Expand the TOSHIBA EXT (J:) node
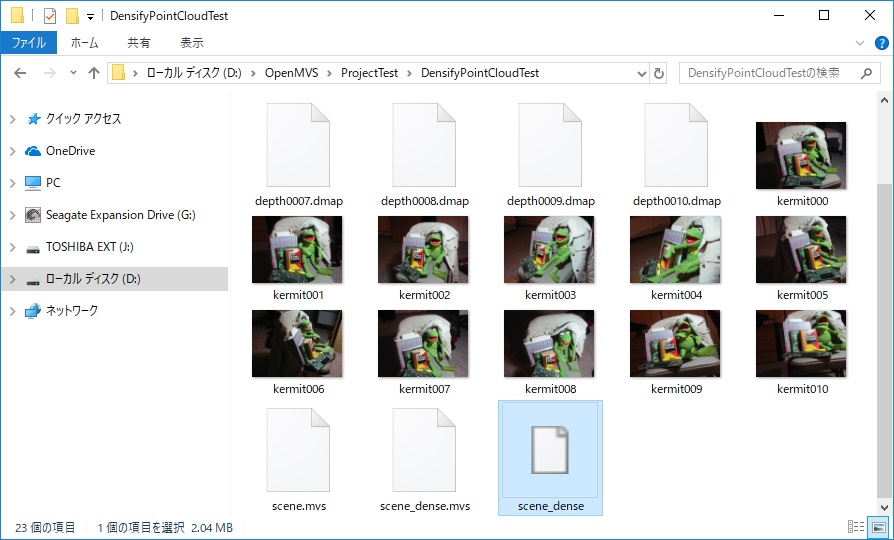This screenshot has height=540, width=894. tap(13, 247)
